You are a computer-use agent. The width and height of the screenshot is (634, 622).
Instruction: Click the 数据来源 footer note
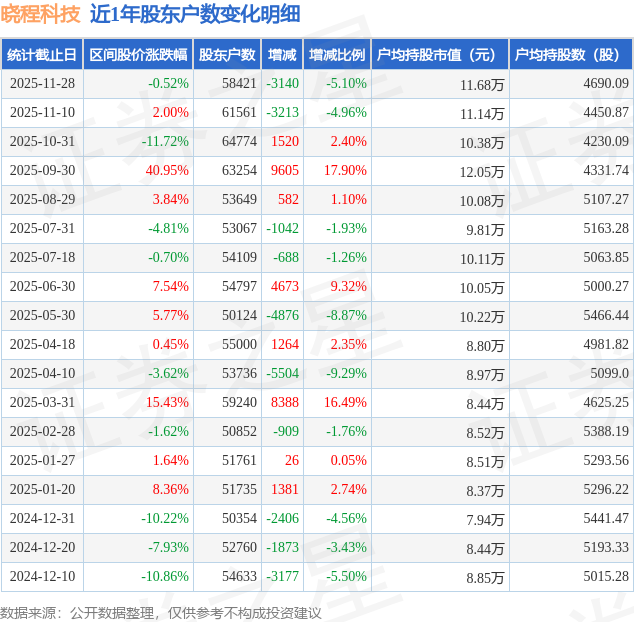pyautogui.click(x=161, y=613)
